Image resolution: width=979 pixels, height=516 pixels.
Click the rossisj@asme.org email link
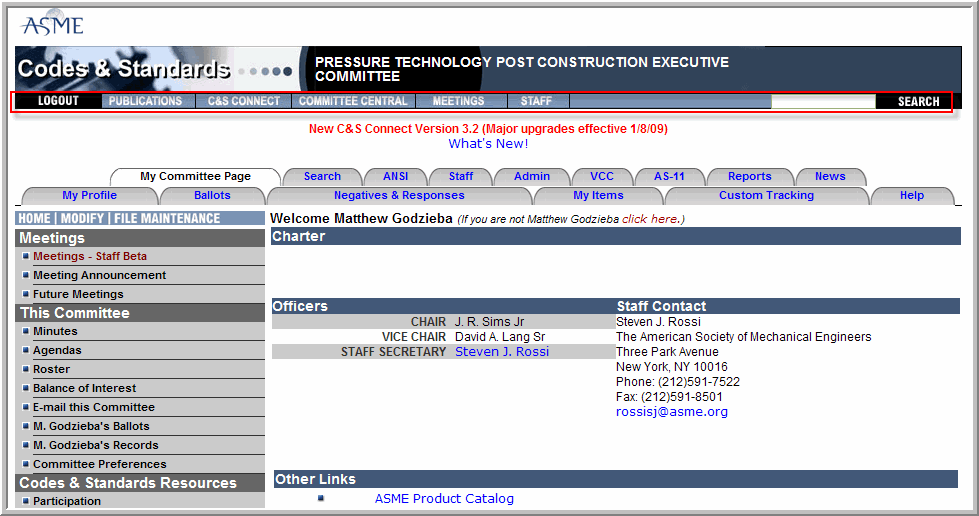pyautogui.click(x=672, y=412)
